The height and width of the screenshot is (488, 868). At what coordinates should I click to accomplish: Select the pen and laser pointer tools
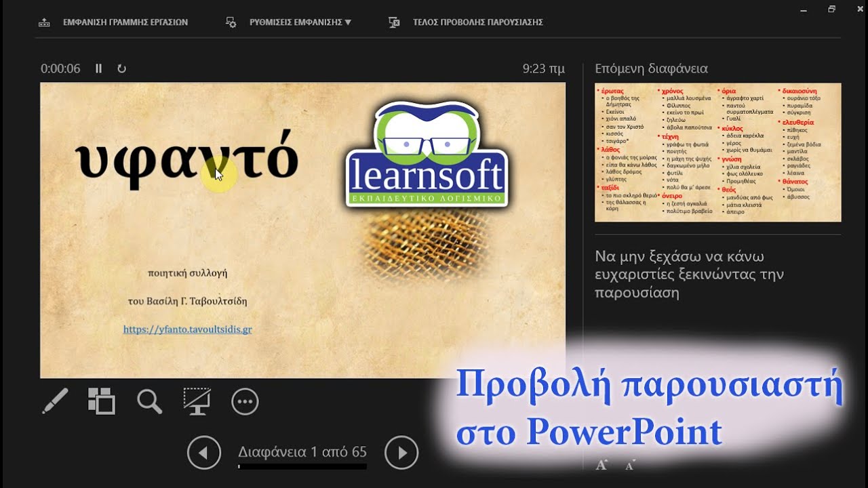tap(55, 401)
